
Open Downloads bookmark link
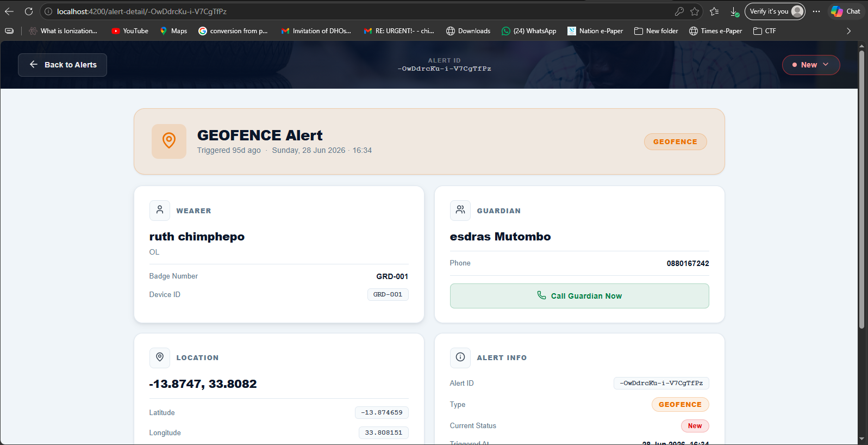[x=469, y=31]
